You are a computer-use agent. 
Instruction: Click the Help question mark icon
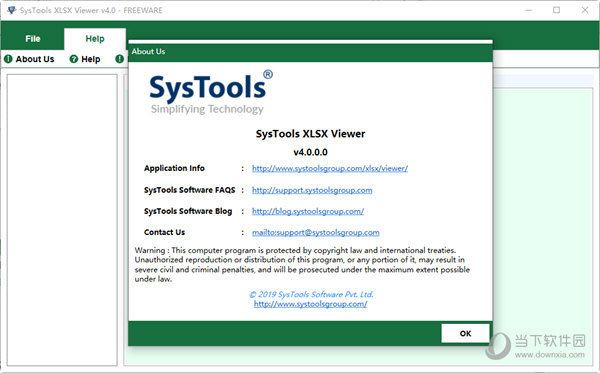74,59
